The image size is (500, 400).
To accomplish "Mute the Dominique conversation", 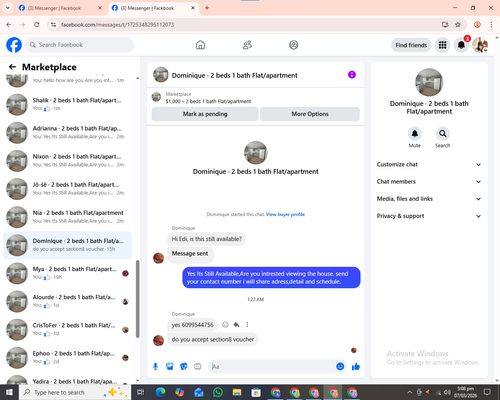I will [415, 134].
